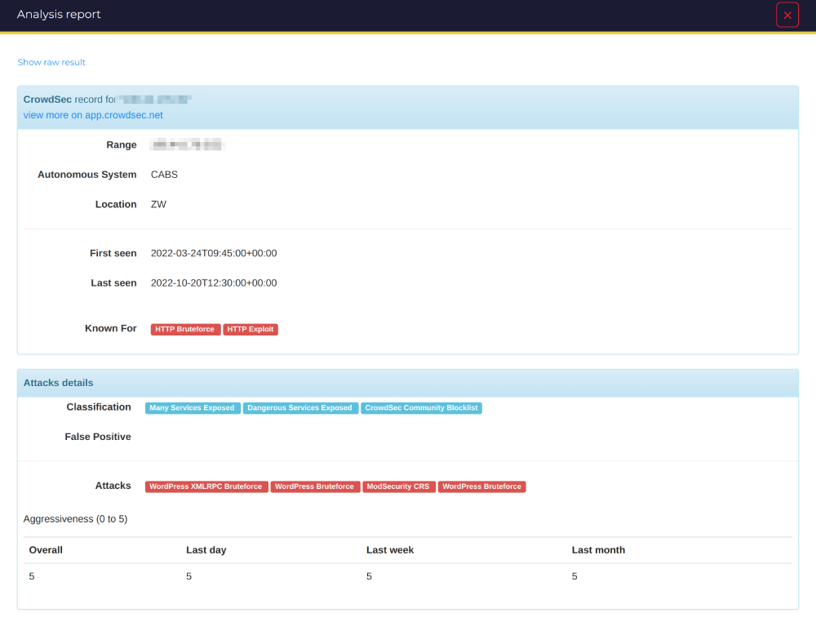
Task: Select the Dangerous Services Exposed tag
Action: 300,408
